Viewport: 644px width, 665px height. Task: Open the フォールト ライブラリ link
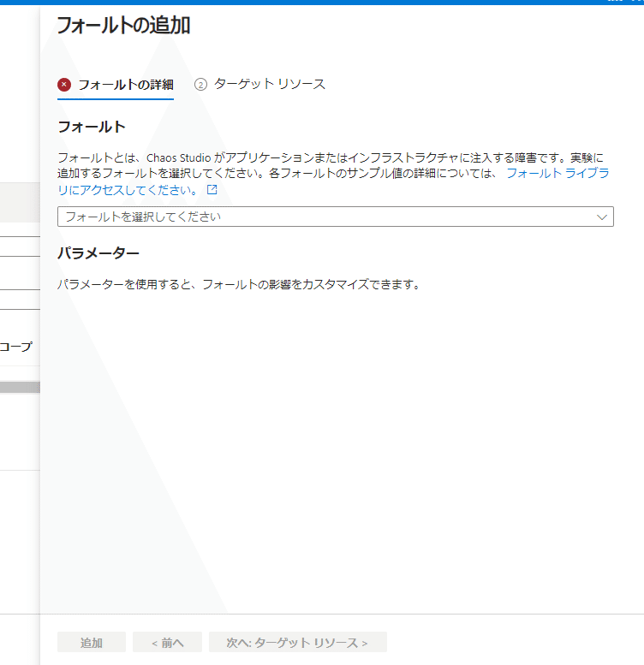558,173
